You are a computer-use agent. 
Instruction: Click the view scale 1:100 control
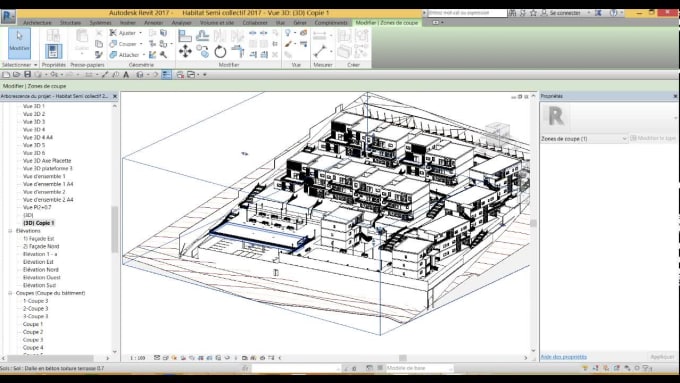(138, 358)
